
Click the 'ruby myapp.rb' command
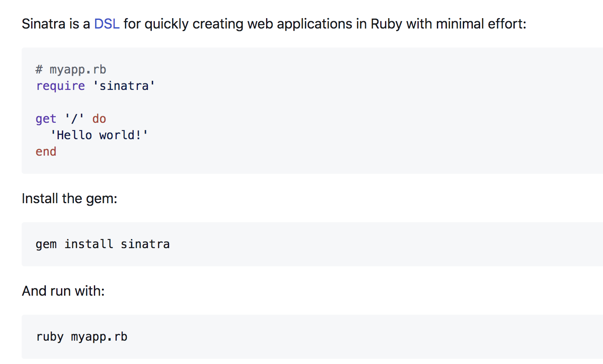[82, 337]
